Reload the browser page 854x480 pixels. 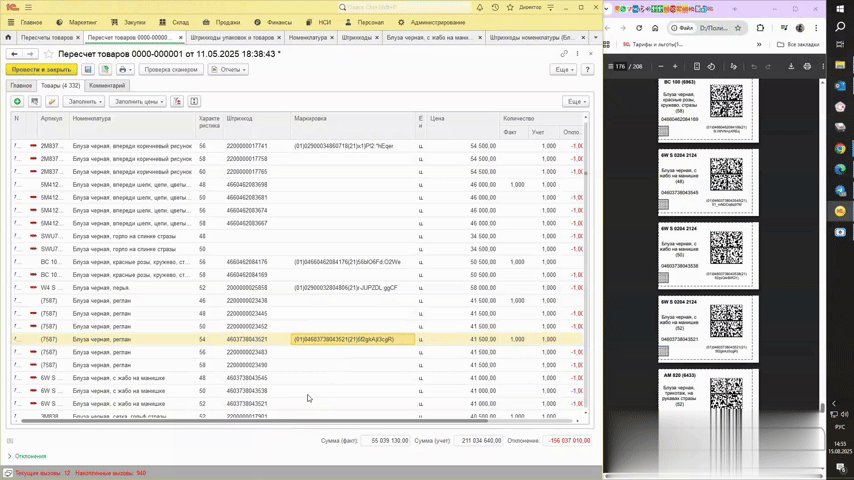[639, 28]
